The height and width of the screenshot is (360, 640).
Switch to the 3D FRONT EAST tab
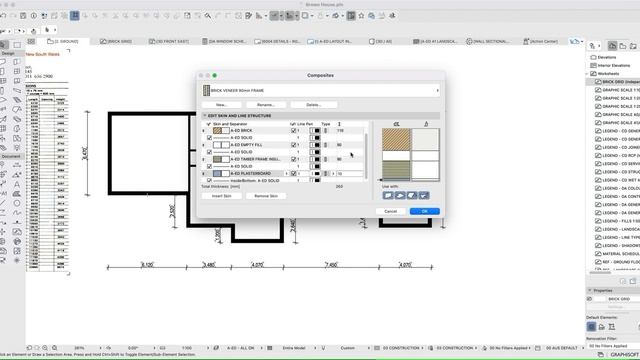click(x=169, y=41)
